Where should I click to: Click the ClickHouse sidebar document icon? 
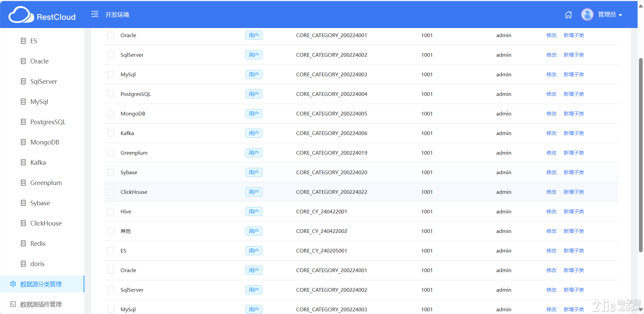point(23,223)
